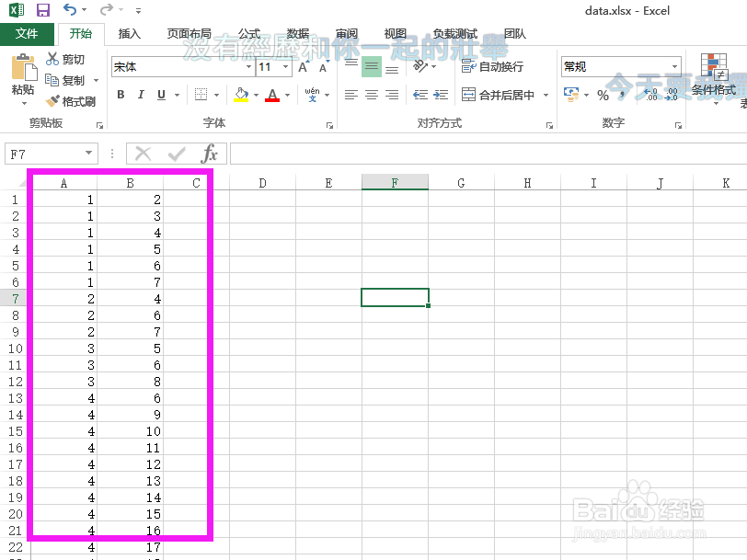The width and height of the screenshot is (747, 560).
Task: Toggle align text left
Action: pos(351,95)
